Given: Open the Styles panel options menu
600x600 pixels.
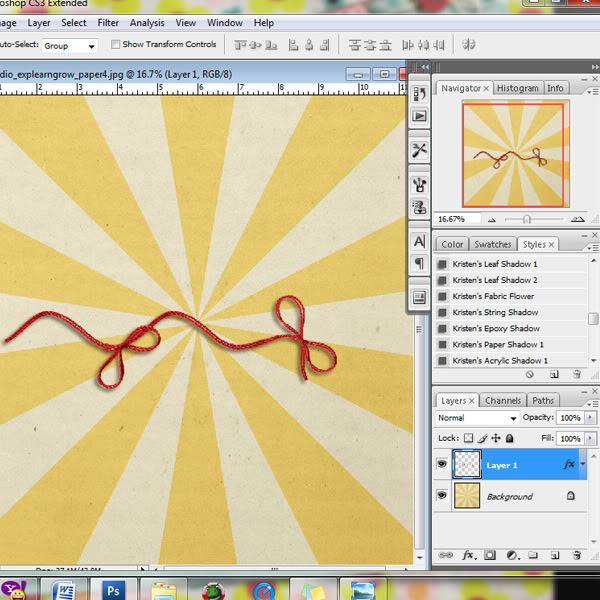Looking at the screenshot, I should pyautogui.click(x=593, y=248).
